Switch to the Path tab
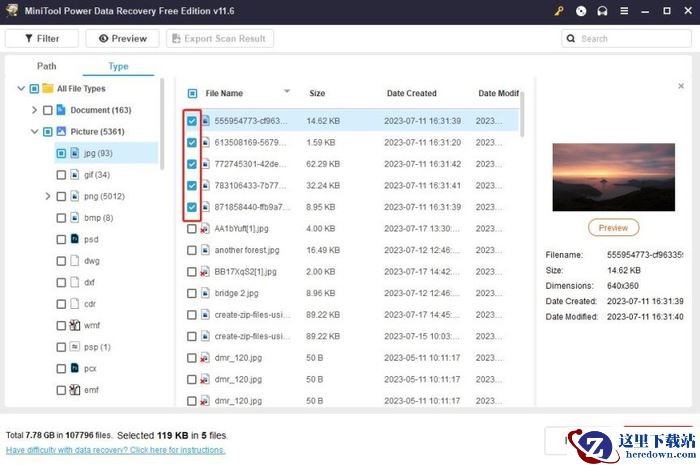The height and width of the screenshot is (465, 700). click(46, 66)
